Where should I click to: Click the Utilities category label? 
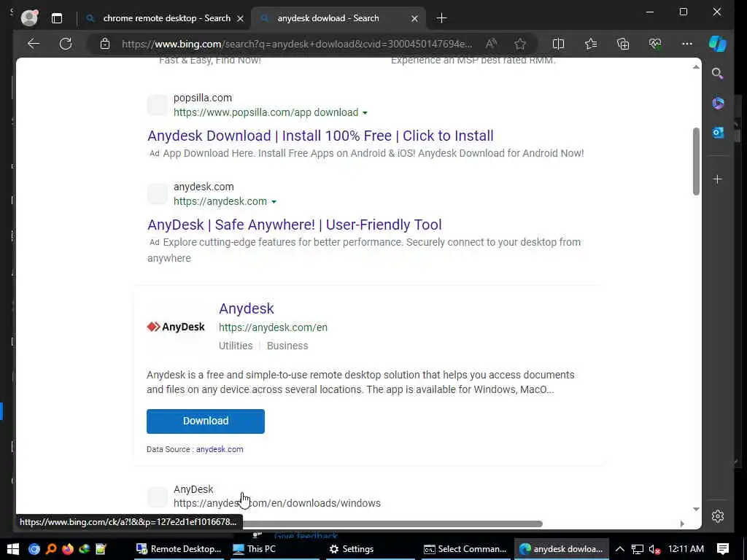click(236, 346)
